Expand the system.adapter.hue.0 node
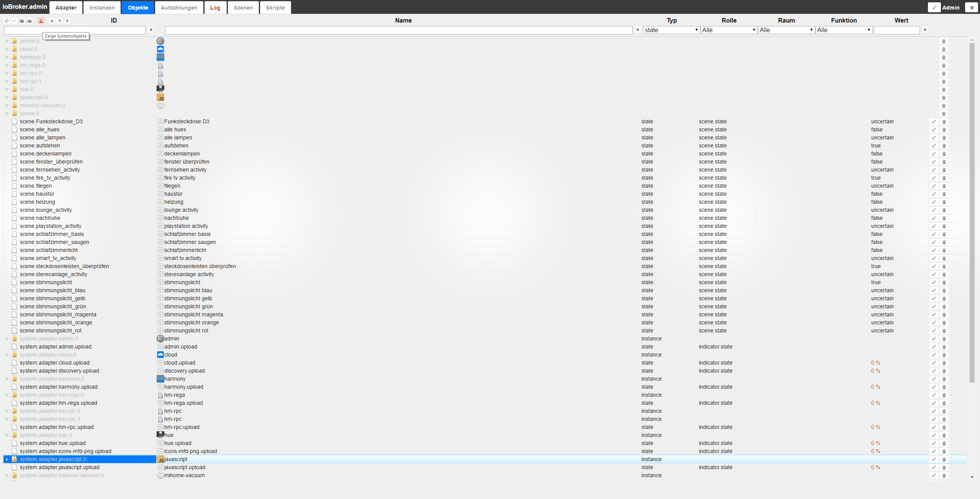Screen dimensions: 980x499 coord(7,435)
